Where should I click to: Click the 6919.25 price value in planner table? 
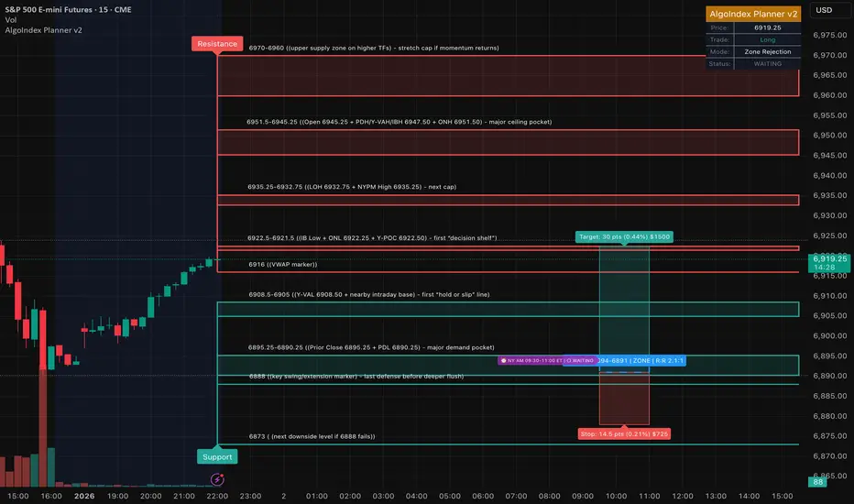pyautogui.click(x=767, y=27)
